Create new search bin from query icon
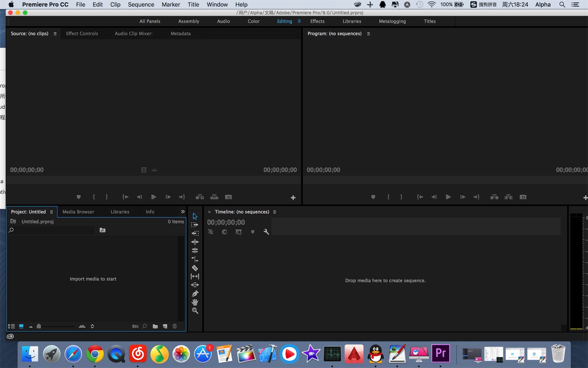 tap(103, 230)
